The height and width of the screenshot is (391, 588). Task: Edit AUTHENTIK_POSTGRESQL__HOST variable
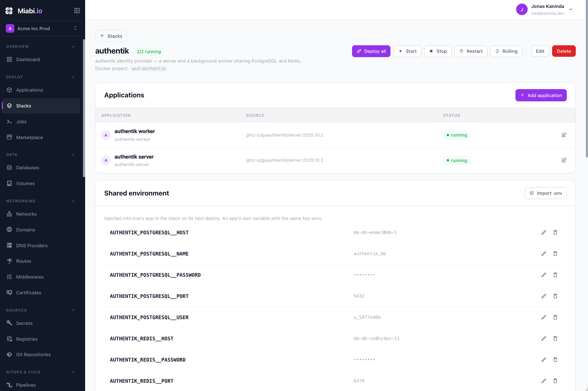pyautogui.click(x=544, y=233)
